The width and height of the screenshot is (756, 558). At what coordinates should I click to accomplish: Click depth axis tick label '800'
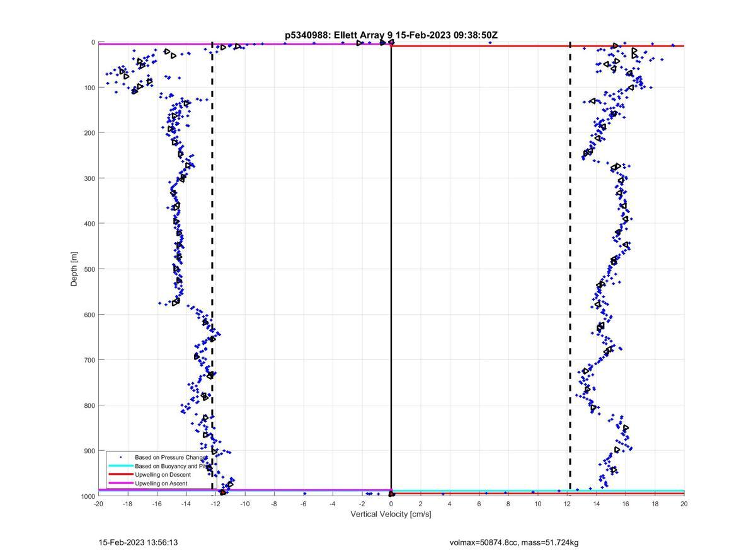click(90, 405)
